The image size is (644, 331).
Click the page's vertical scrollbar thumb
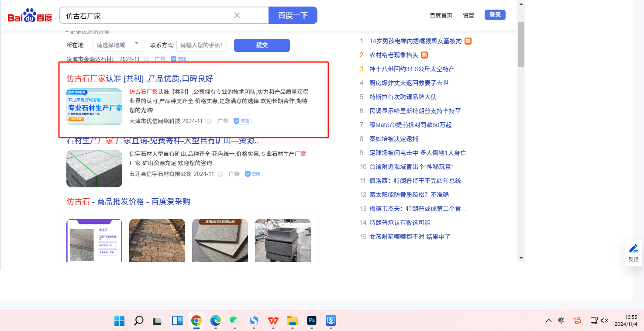click(521, 45)
